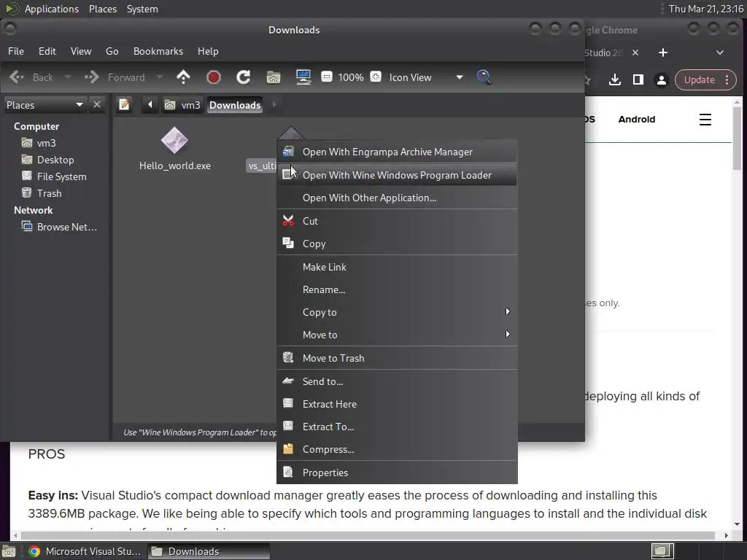Viewport: 747px width, 560px height.
Task: Close the Places side pane
Action: (x=97, y=104)
